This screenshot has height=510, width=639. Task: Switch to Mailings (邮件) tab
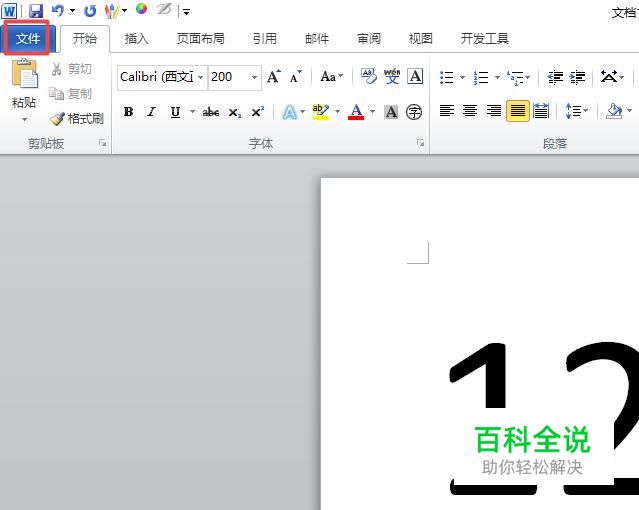tap(317, 39)
